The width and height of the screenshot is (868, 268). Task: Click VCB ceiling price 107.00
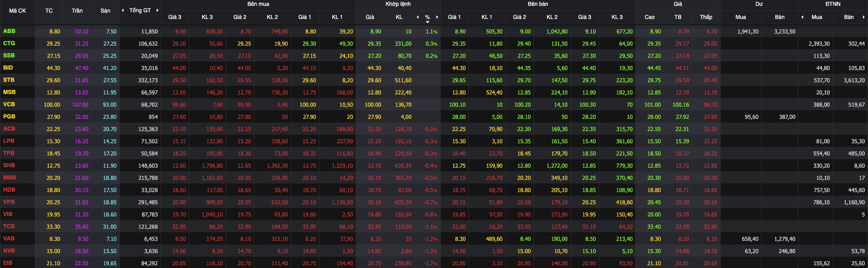point(80,105)
